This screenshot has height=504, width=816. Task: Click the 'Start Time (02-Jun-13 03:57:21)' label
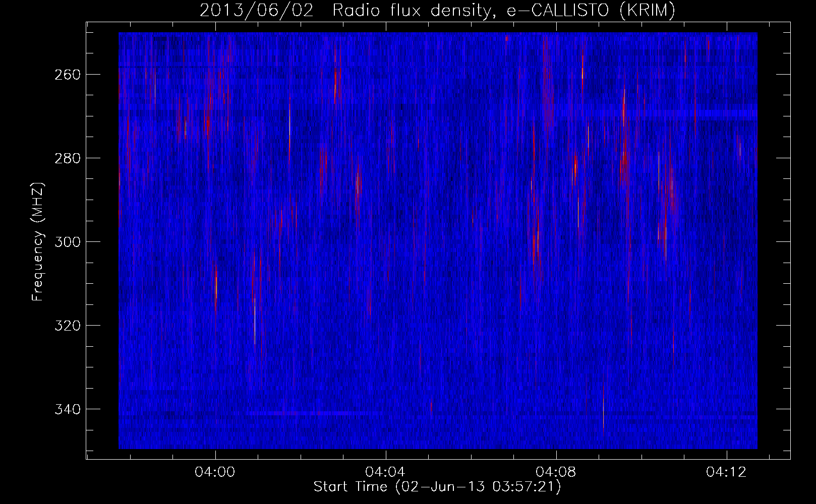pyautogui.click(x=437, y=487)
